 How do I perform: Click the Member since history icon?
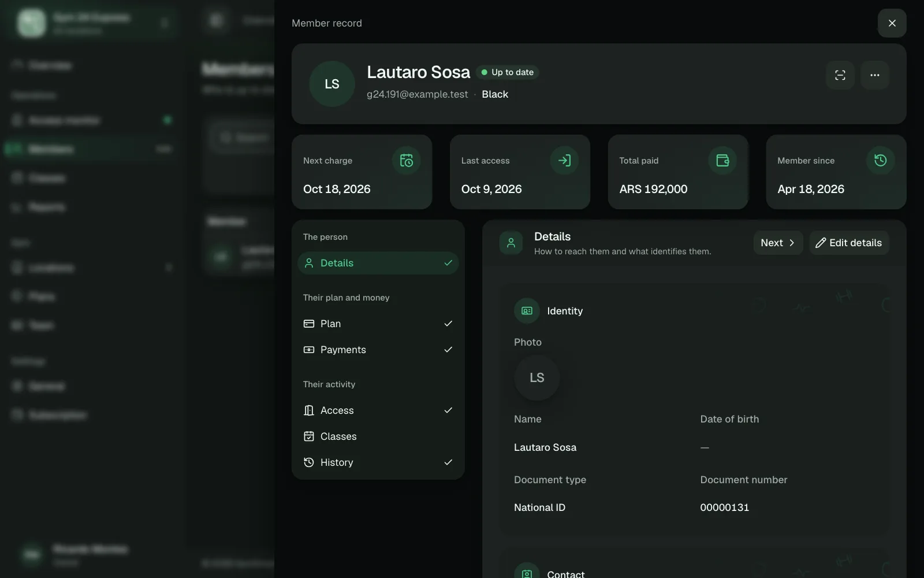pyautogui.click(x=881, y=161)
